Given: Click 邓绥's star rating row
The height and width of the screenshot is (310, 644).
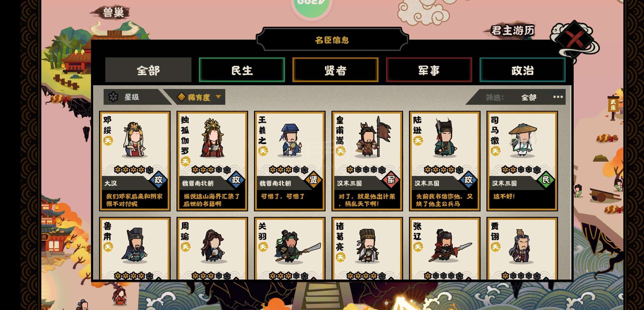Looking at the screenshot, I should point(134,170).
